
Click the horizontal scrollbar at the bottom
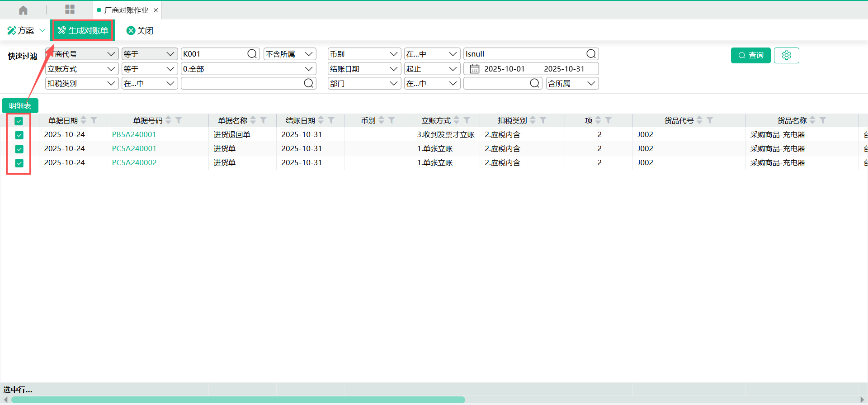[238, 400]
